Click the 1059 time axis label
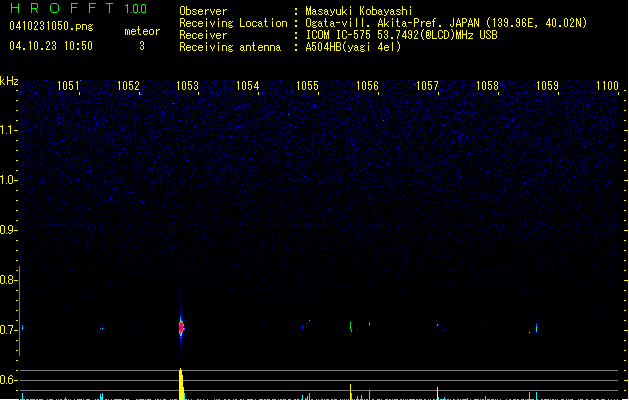Viewport: 629px width, 400px height. (547, 86)
